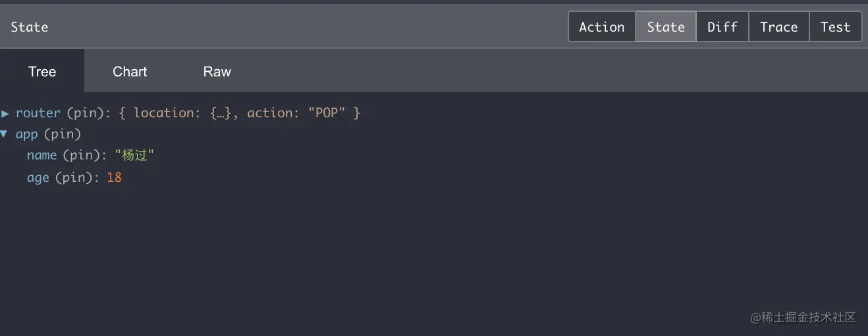This screenshot has width=868, height=336.
Task: Click the app key label
Action: 27,134
